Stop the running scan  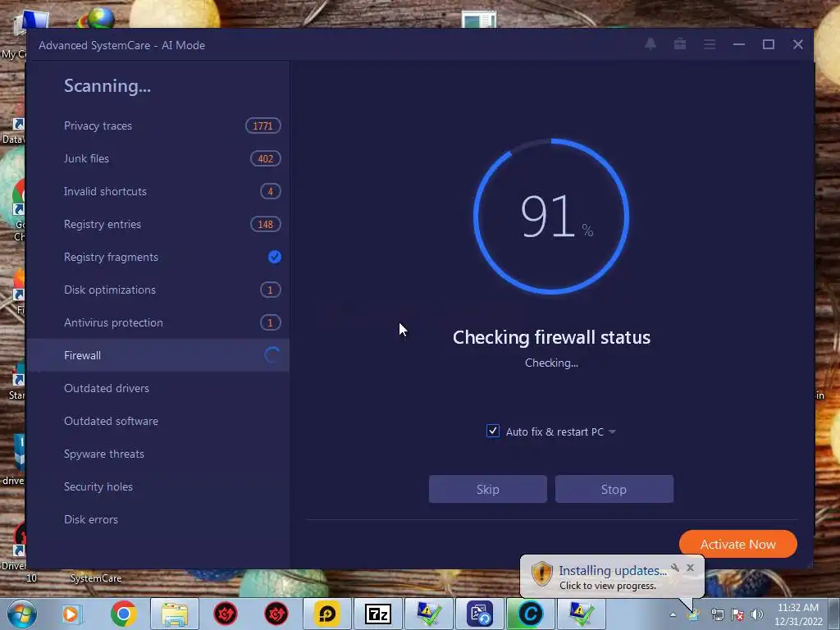coord(614,489)
